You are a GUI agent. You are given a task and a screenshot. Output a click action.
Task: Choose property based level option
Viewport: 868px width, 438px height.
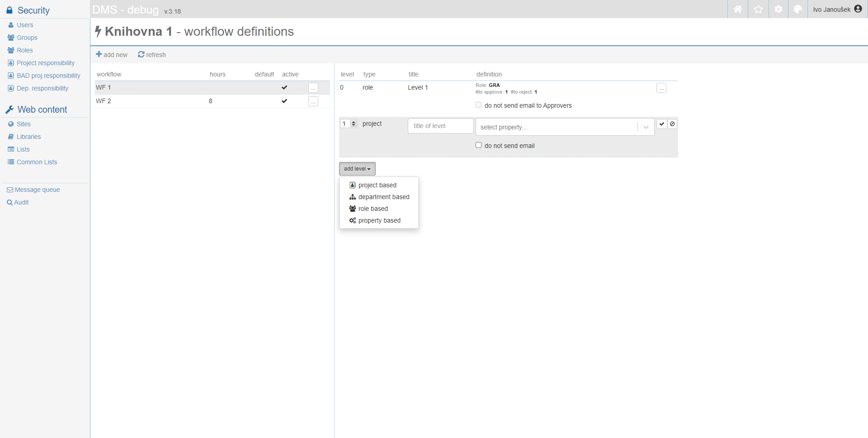pos(379,220)
